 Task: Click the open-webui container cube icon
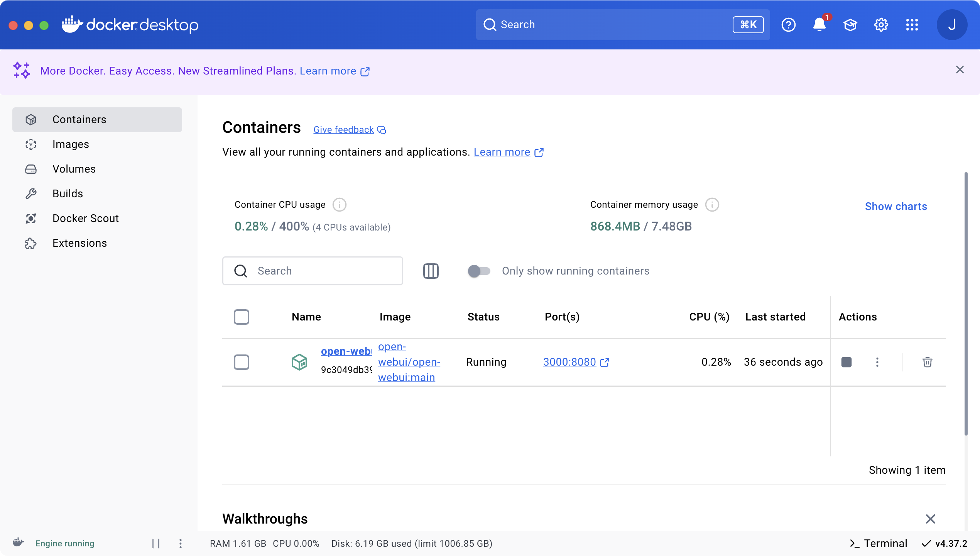(299, 362)
